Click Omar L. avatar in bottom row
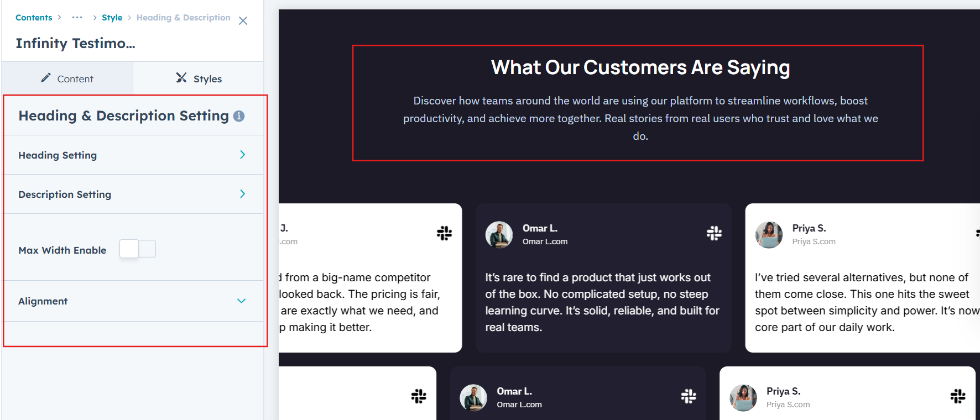The image size is (980, 420). [x=473, y=398]
